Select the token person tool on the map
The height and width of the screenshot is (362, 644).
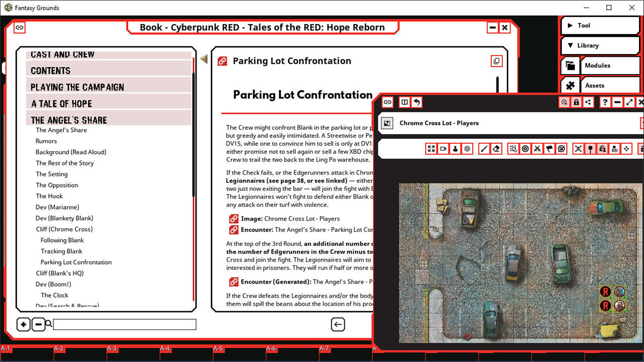click(455, 148)
